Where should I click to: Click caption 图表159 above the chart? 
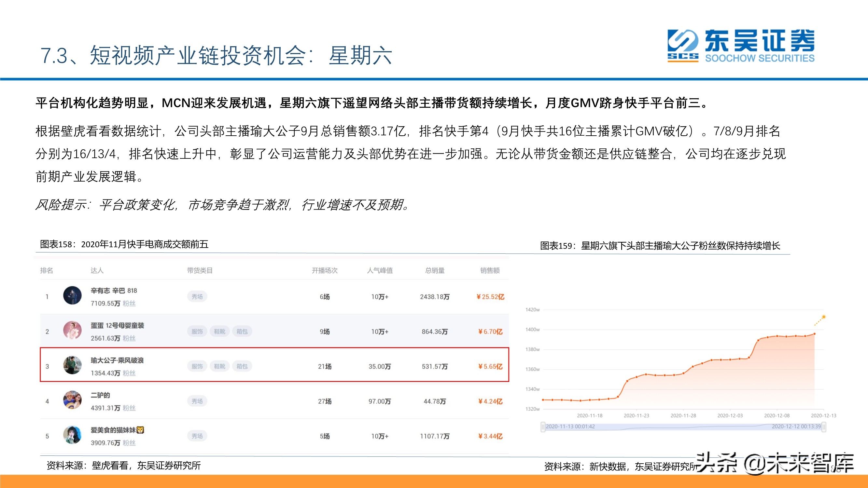(660, 246)
